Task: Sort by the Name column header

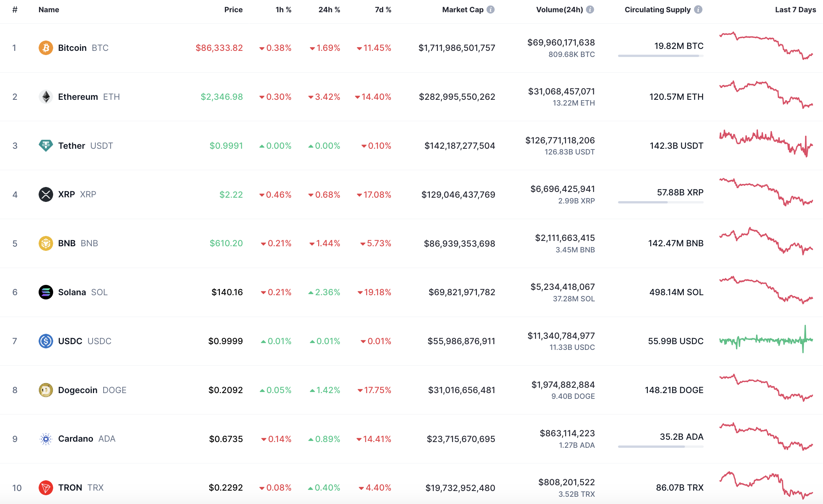Action: pyautogui.click(x=49, y=10)
